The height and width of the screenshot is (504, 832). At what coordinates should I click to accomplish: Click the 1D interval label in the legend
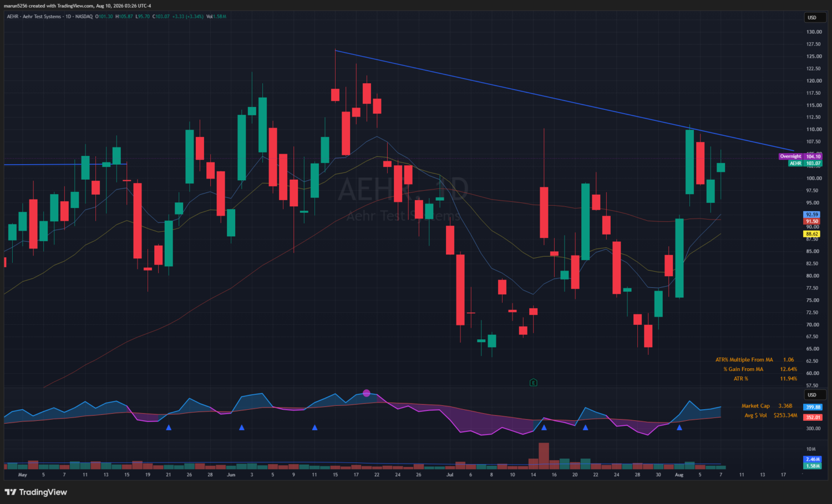tap(68, 17)
